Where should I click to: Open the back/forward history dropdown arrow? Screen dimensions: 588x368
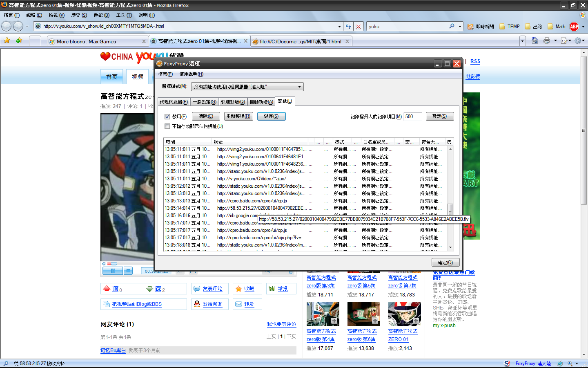point(27,27)
